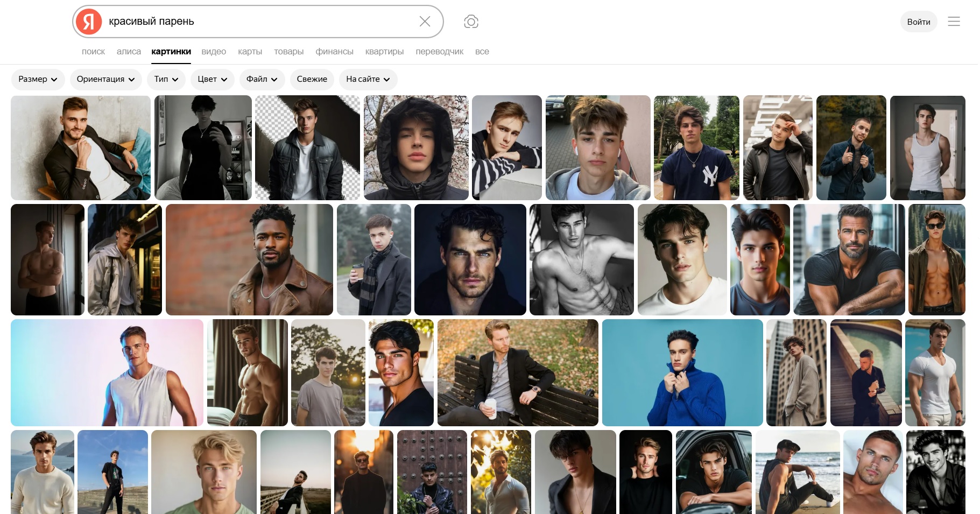Clear the search query with the X icon
The width and height of the screenshot is (980, 514).
(x=425, y=22)
